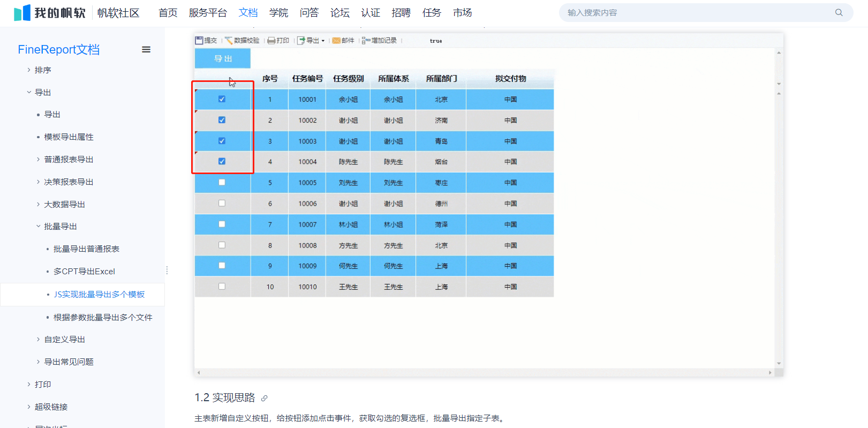Open 根据参数批量导出多个文件 document
This screenshot has width=868, height=428.
(x=103, y=317)
